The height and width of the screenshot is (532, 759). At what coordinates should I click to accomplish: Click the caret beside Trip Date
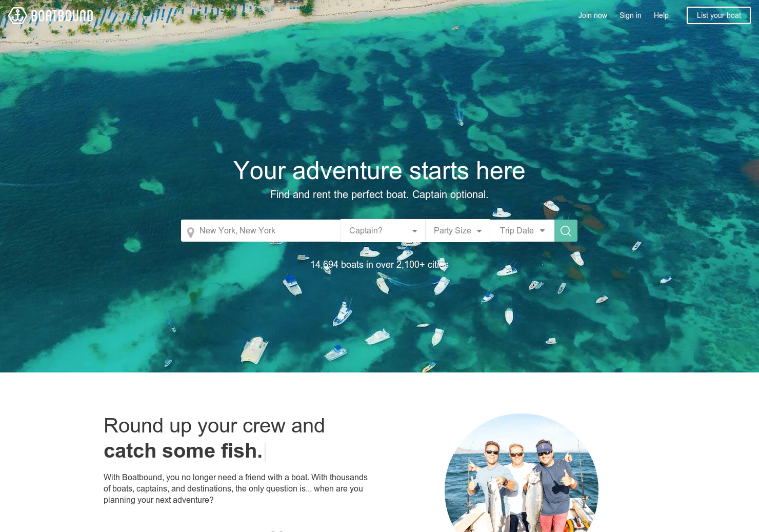542,231
